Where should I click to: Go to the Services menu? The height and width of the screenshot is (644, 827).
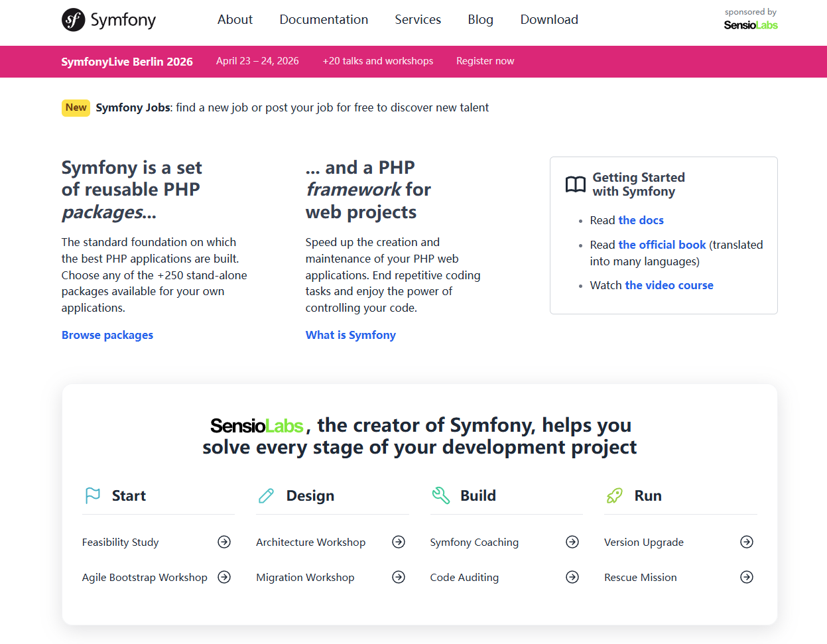(418, 20)
